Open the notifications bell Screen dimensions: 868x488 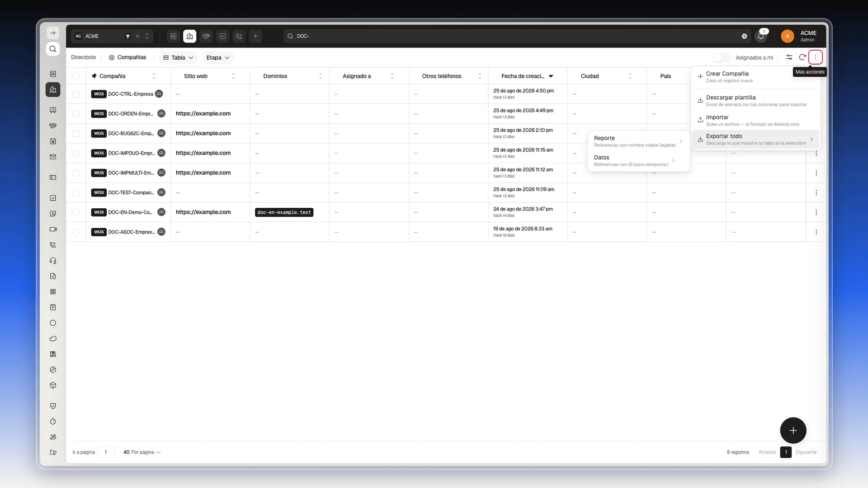761,36
